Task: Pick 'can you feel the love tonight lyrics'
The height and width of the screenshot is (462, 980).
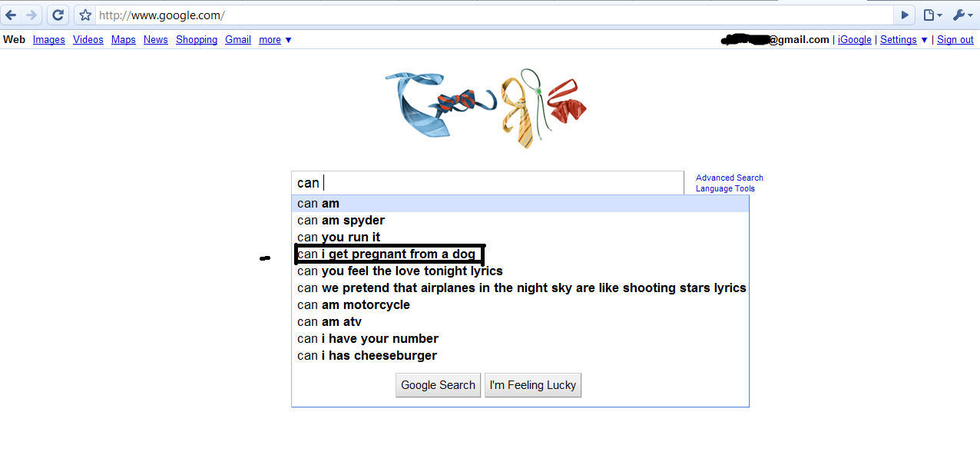Action: pyautogui.click(x=520, y=271)
